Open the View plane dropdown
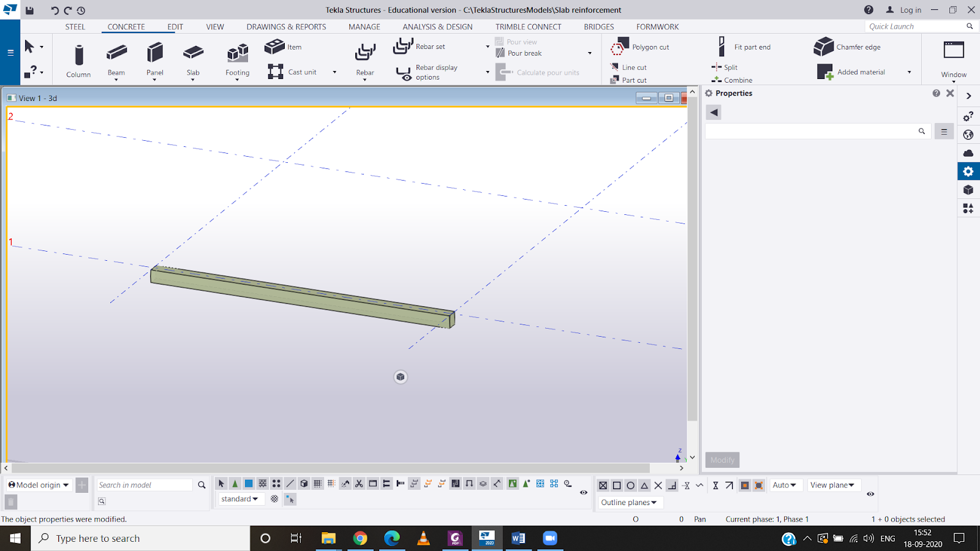Screen dimensions: 980x551 click(832, 485)
